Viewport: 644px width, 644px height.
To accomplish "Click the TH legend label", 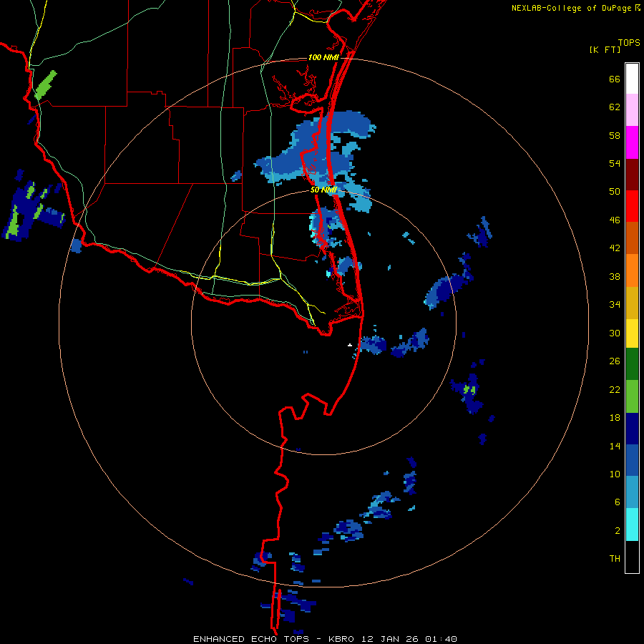I will [615, 558].
